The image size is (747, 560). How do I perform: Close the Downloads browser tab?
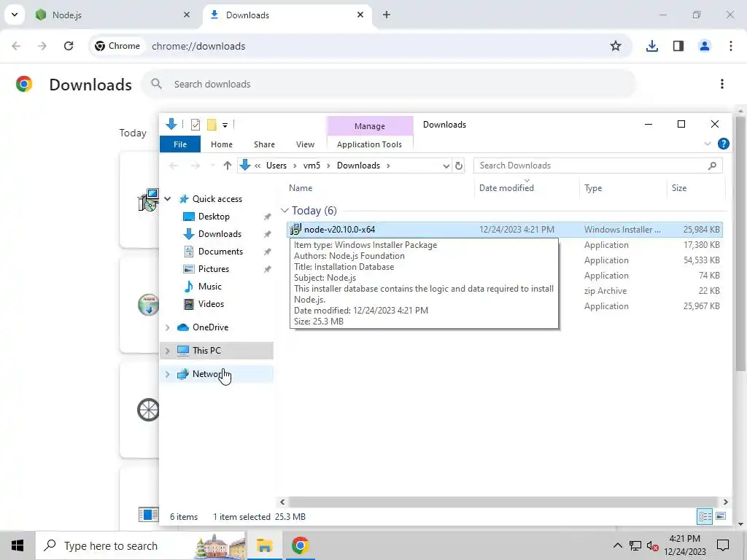pyautogui.click(x=360, y=15)
